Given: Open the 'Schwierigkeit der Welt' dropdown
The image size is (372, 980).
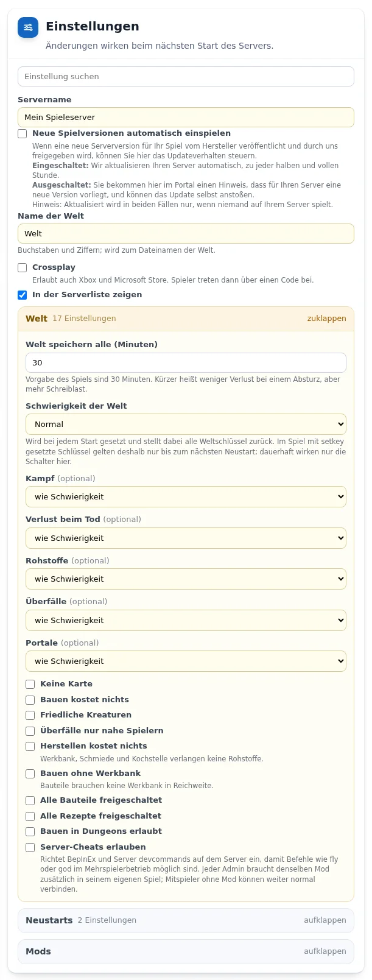Looking at the screenshot, I should coord(186,424).
